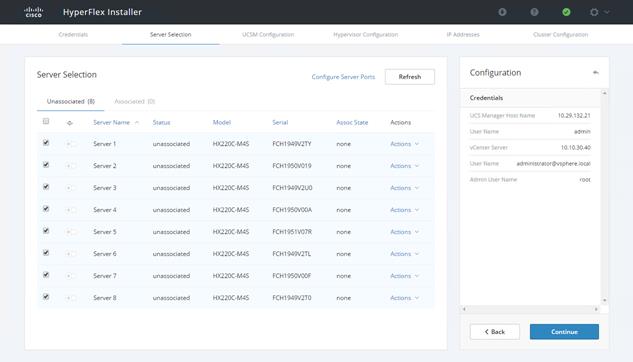Viewport: 633px width, 362px height.
Task: Toggle the locator LED for Server 7
Action: pos(71,276)
